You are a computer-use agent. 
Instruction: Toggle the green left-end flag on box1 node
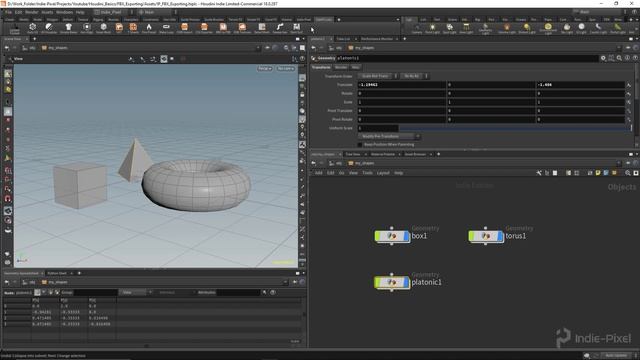[x=378, y=236]
